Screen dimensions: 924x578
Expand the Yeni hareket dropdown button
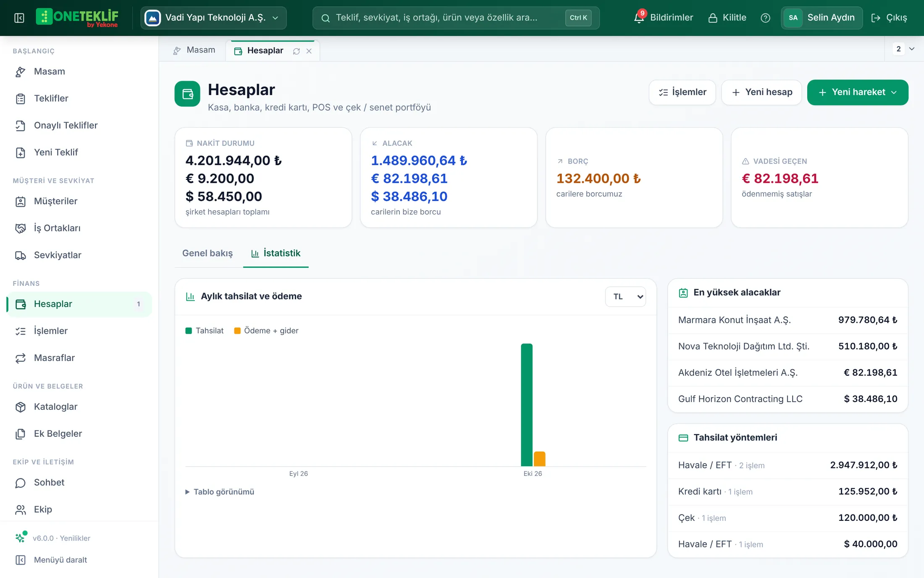pos(858,92)
